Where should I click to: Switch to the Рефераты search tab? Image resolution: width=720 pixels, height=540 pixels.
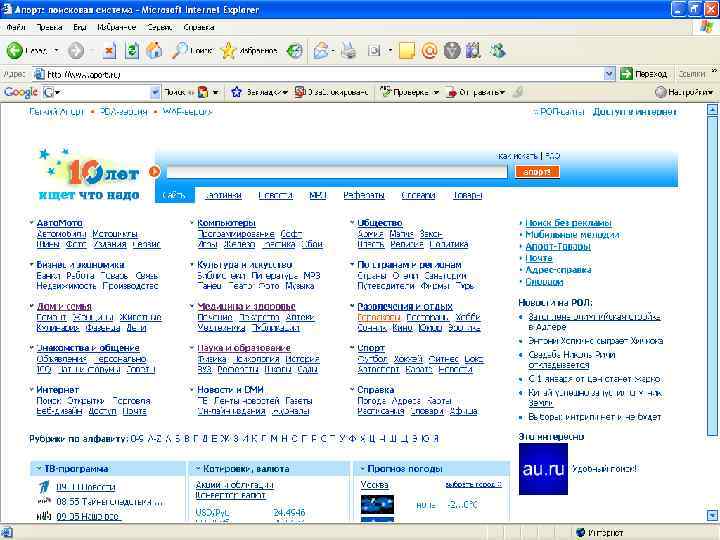pyautogui.click(x=364, y=195)
